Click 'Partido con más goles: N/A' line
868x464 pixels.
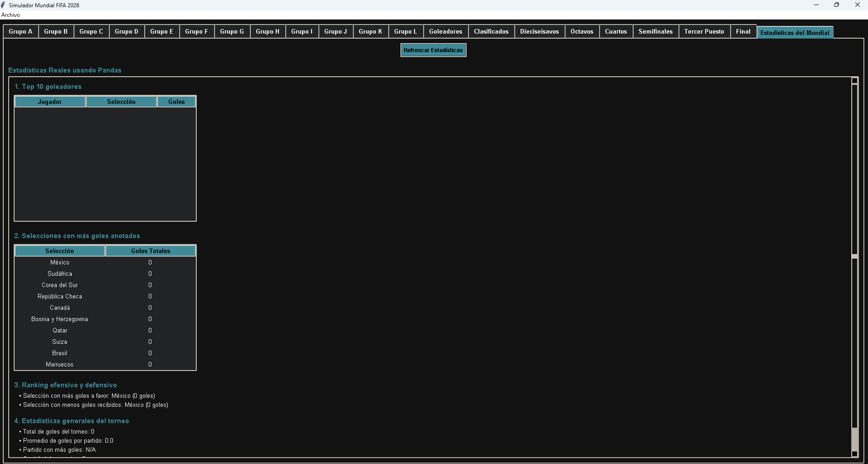[x=58, y=450]
